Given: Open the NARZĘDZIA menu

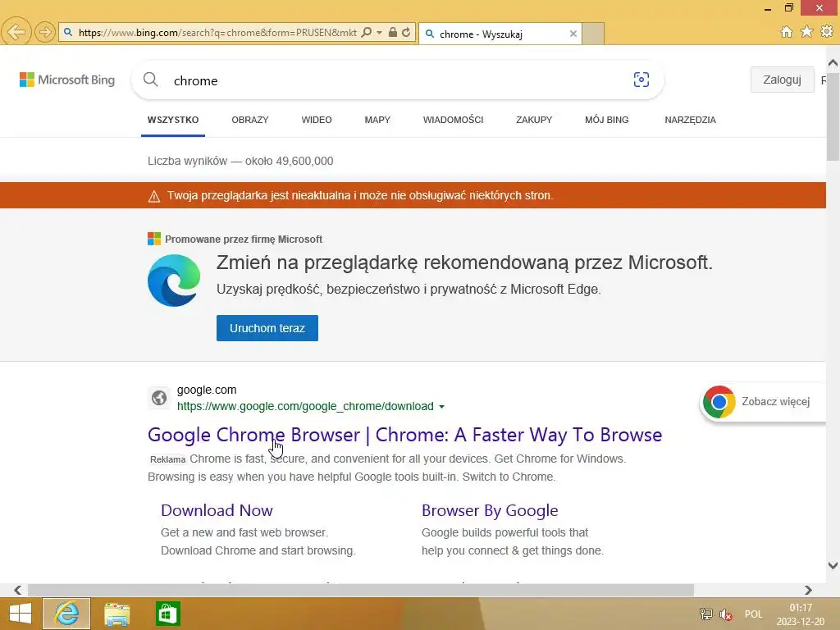Looking at the screenshot, I should [x=691, y=120].
